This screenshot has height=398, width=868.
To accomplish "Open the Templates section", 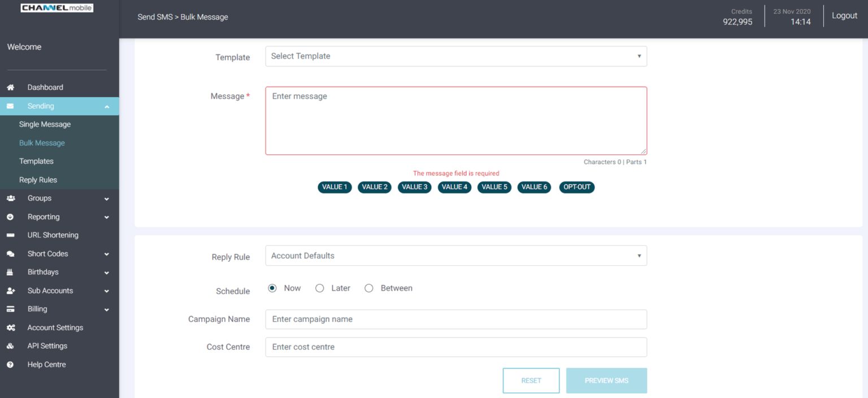I will point(36,161).
